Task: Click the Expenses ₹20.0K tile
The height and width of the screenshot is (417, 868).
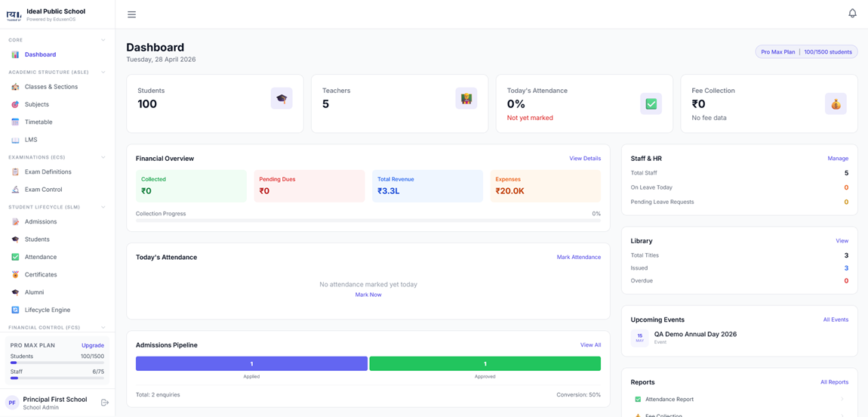Action: coord(545,186)
